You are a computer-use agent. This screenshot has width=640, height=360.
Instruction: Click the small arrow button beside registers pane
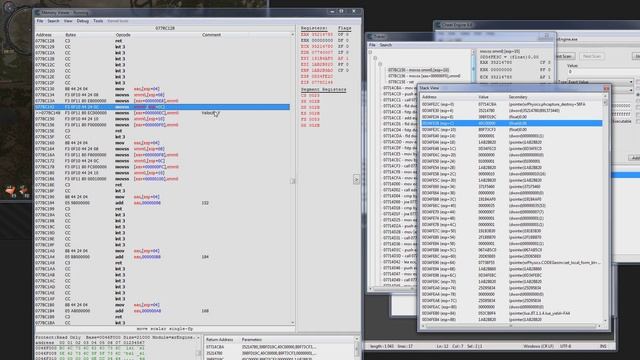click(x=356, y=179)
